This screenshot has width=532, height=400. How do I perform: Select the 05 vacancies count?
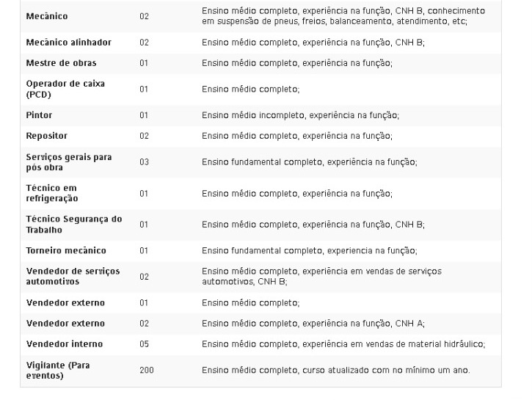pos(144,344)
